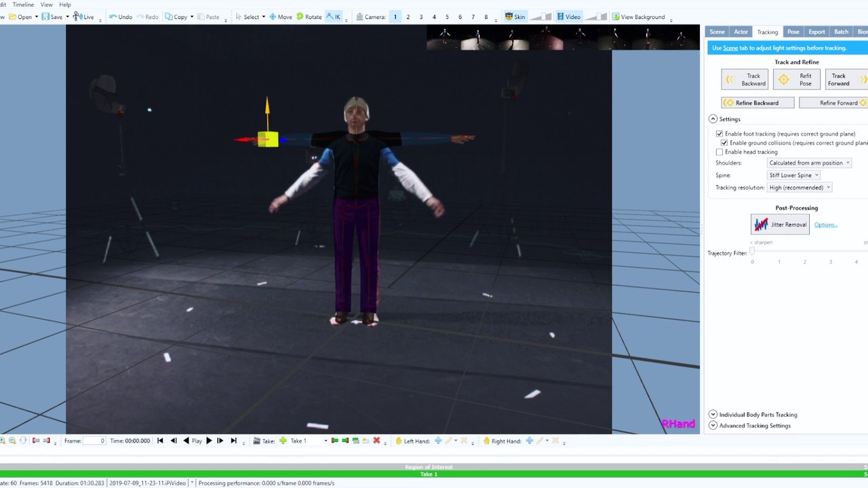Delete the take with the red X
Screen dimensions: 868x488
pos(376,441)
